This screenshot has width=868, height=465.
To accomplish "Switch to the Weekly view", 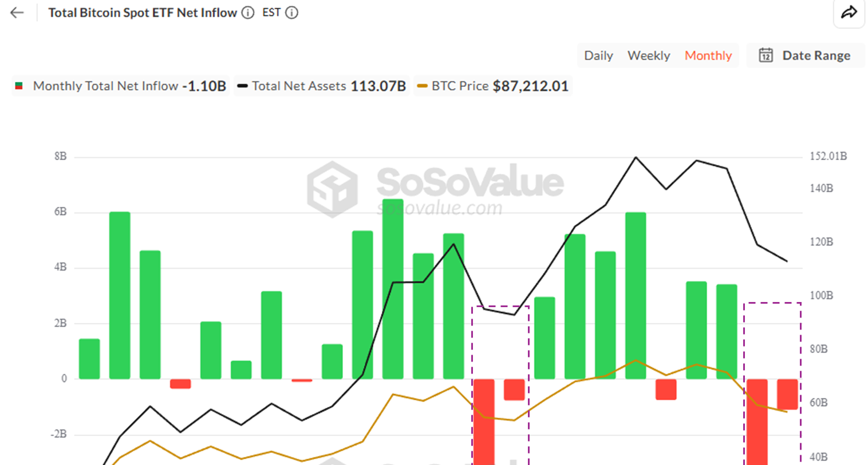I will pyautogui.click(x=649, y=55).
